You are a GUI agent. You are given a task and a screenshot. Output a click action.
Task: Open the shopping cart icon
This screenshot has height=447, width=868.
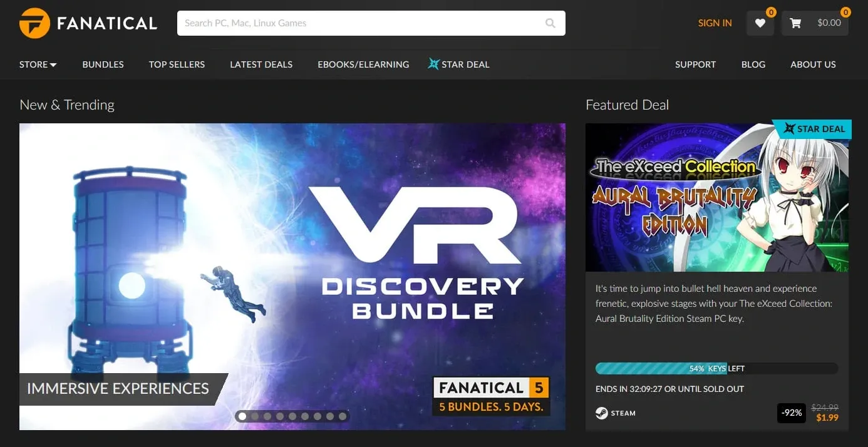click(x=795, y=23)
